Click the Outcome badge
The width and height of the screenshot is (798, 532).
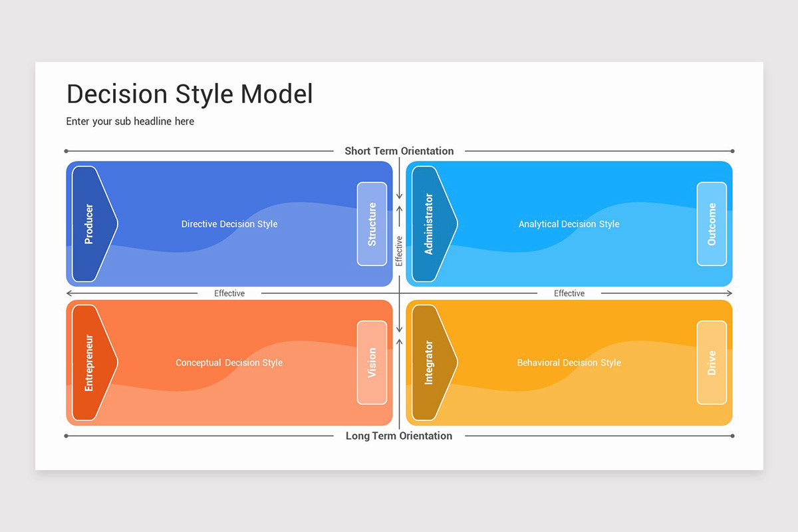712,223
